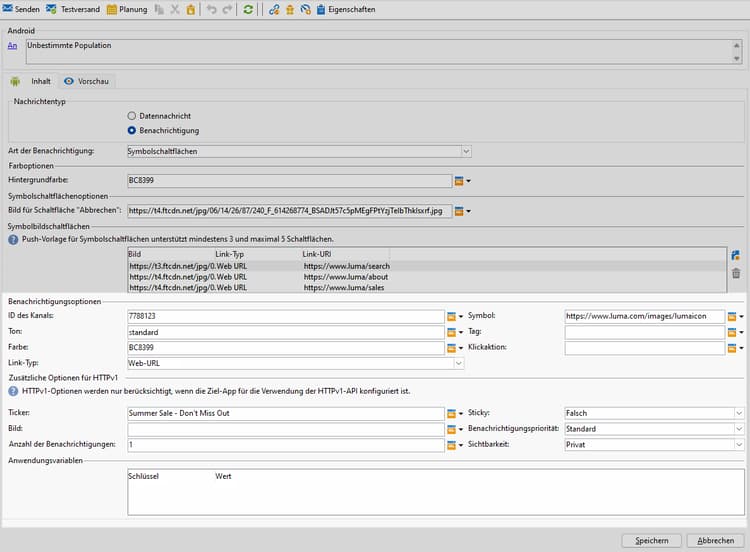
Task: Click the Wert column header
Action: tap(223, 476)
